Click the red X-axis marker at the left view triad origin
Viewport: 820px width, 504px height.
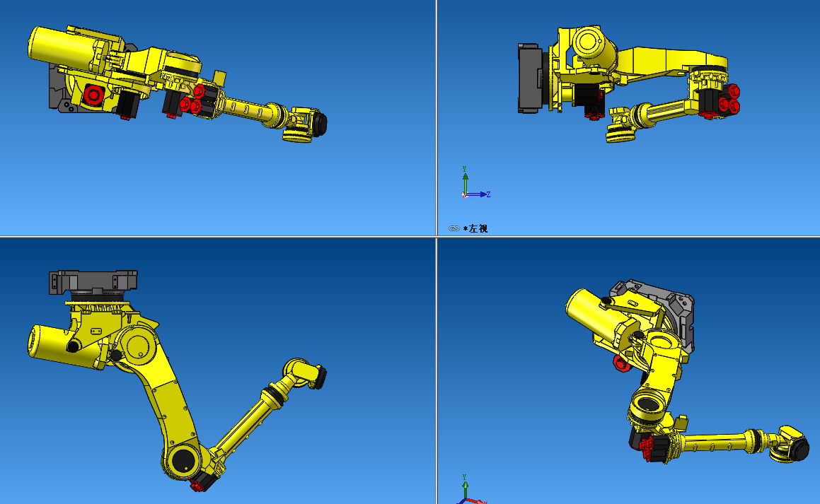point(464,195)
